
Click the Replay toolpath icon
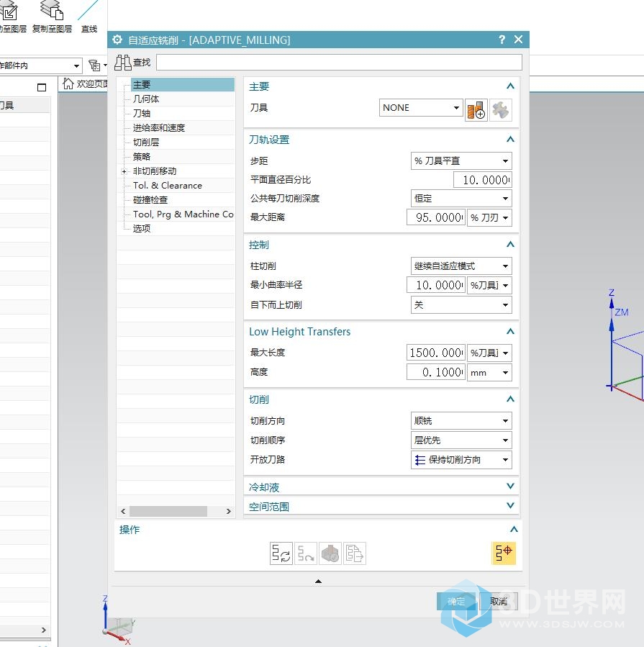click(x=306, y=553)
